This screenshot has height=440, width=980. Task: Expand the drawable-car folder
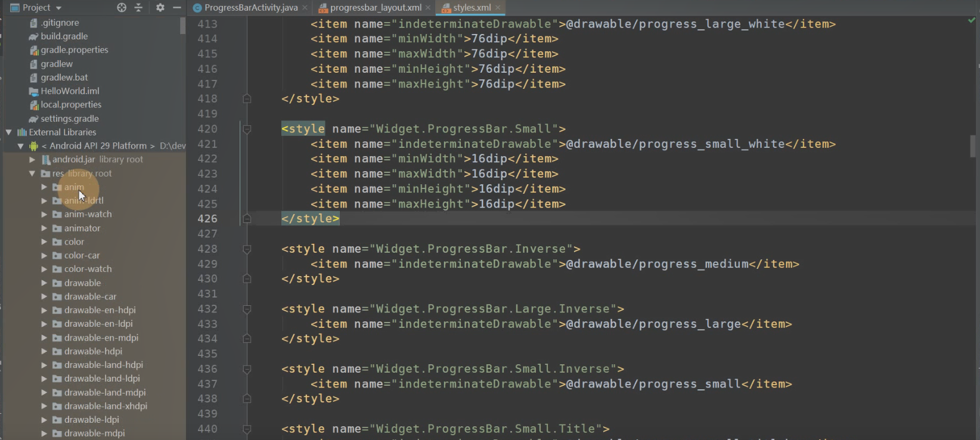[x=44, y=297]
